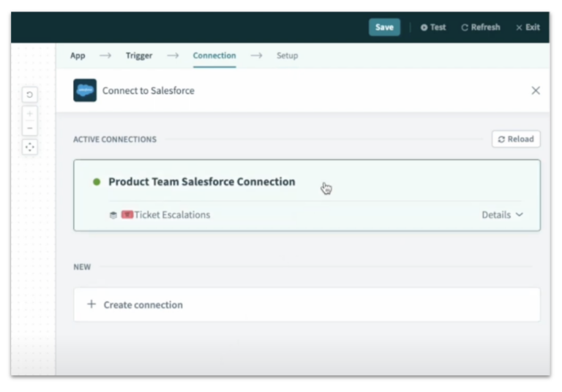Click the red ticket icon beside Ticket Escalations
The image size is (562, 392).
click(127, 215)
